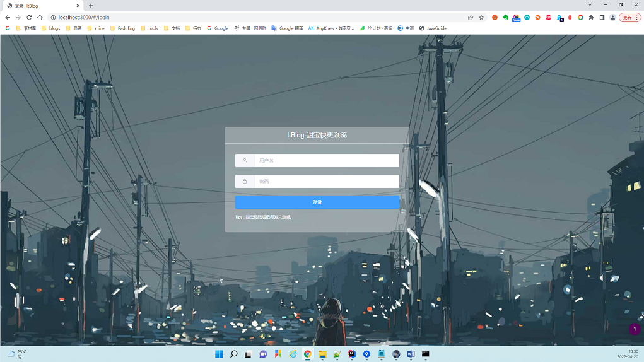Click the rainbow extension with New badge
The image size is (644, 362).
[x=516, y=18]
